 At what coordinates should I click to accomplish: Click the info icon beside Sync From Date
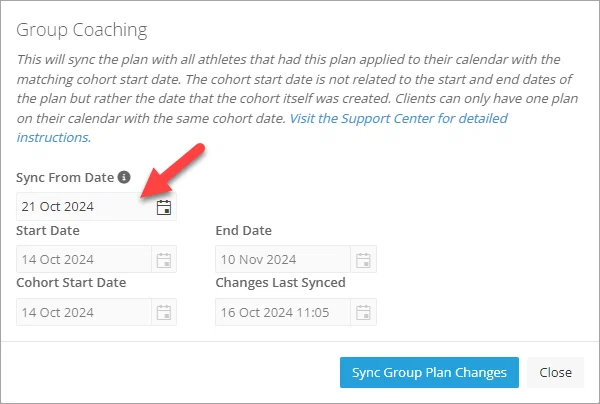pos(124,177)
